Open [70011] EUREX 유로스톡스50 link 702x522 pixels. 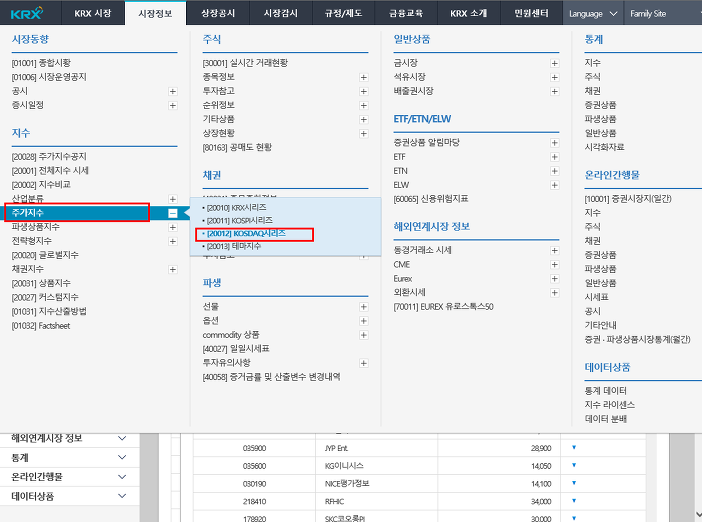[444, 307]
